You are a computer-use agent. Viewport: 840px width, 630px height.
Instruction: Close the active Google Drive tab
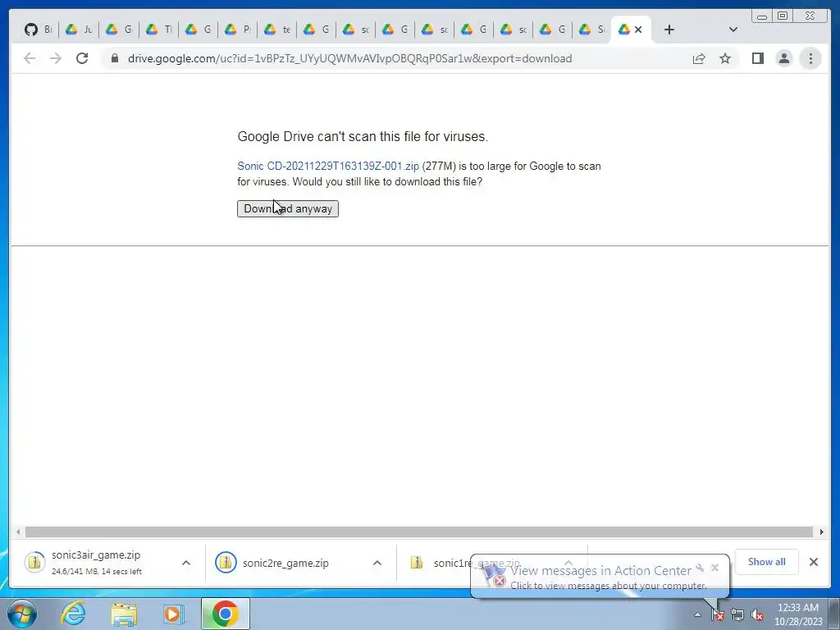[638, 30]
